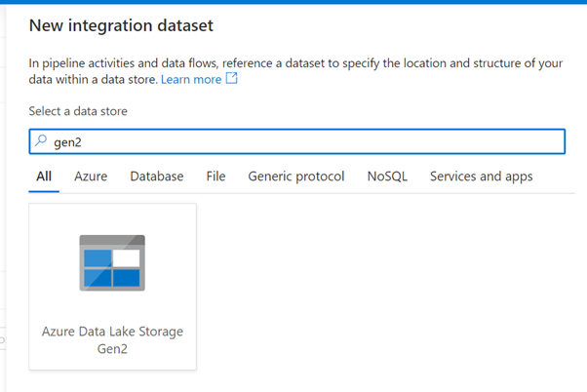The width and height of the screenshot is (587, 392).
Task: Switch to the NoSQL tab
Action: coord(387,176)
